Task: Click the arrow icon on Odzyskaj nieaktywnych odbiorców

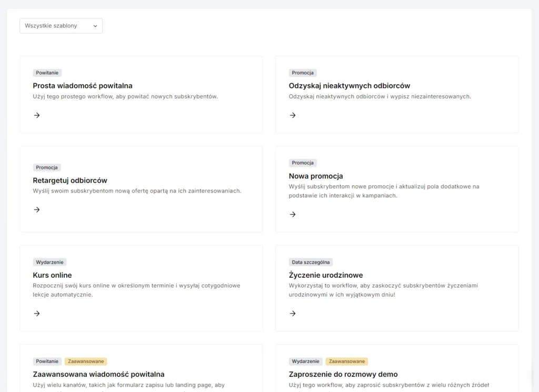Action: coord(293,115)
